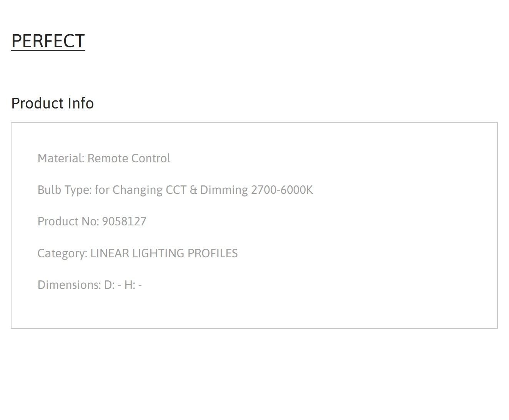Click the height "H:" dimension entry
The image size is (509, 420).
click(x=133, y=285)
